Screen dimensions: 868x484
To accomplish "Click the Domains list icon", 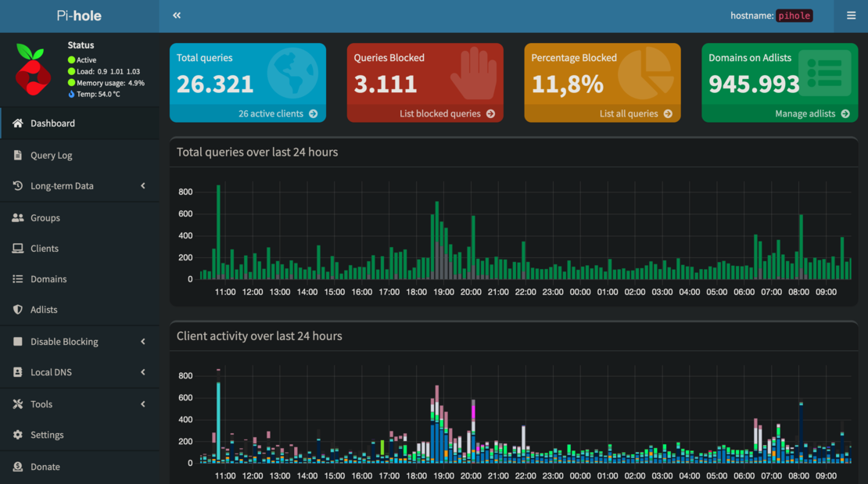I will pos(17,278).
